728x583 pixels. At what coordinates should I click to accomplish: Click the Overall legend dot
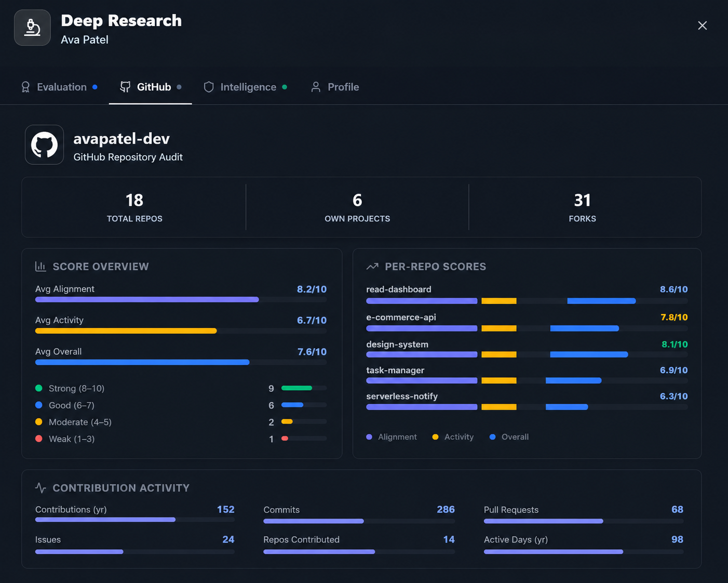[x=492, y=437]
